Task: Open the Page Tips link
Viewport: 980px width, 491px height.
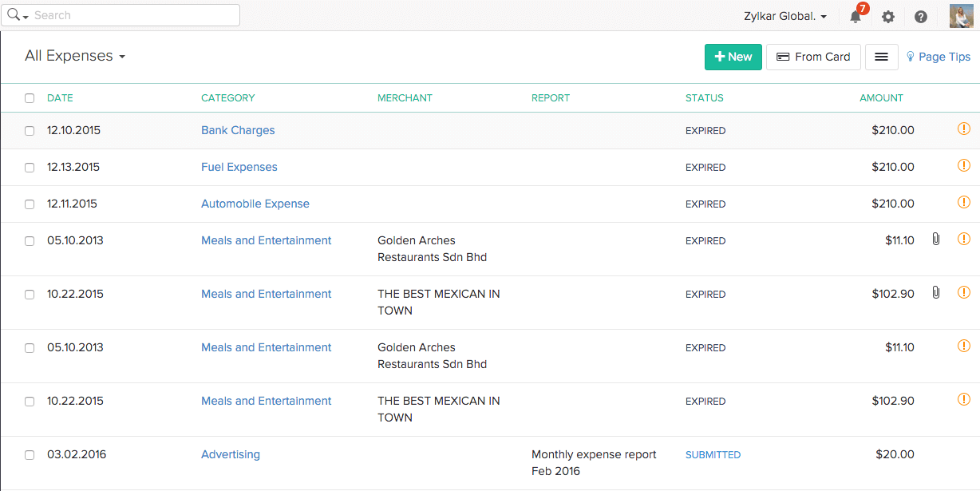Action: pyautogui.click(x=939, y=57)
